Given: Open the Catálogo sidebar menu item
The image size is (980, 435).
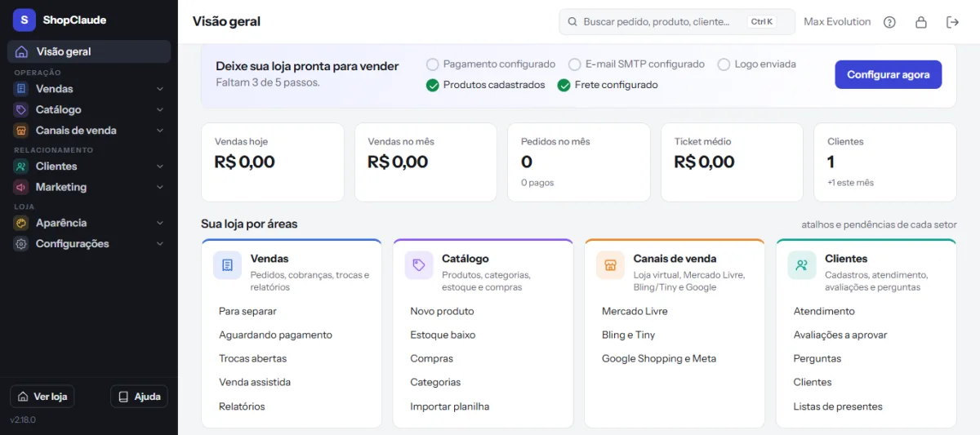Looking at the screenshot, I should tap(89, 109).
